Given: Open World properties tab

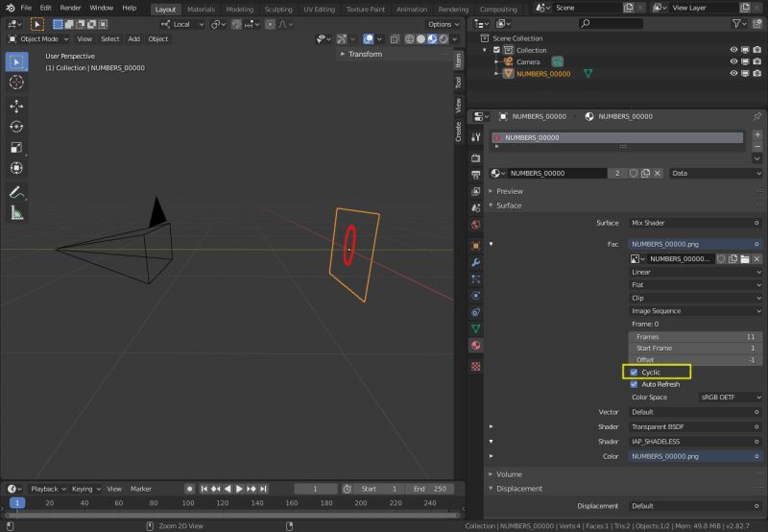Looking at the screenshot, I should click(475, 225).
